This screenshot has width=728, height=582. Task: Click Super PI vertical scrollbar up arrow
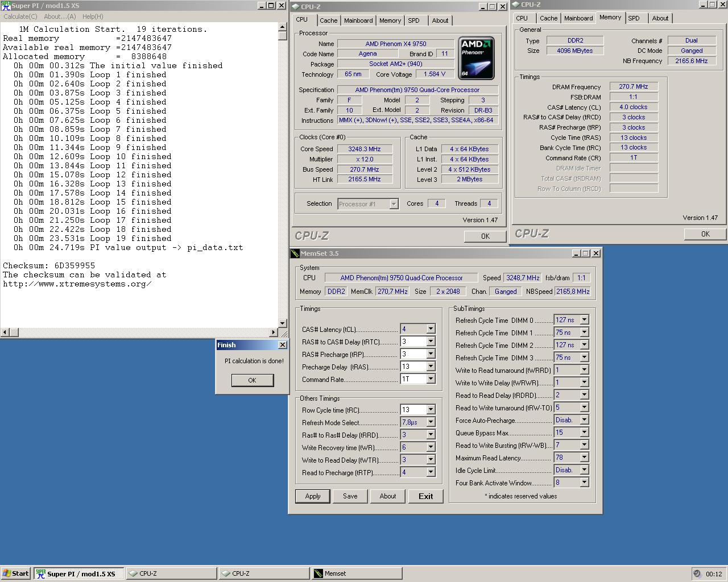point(283,27)
